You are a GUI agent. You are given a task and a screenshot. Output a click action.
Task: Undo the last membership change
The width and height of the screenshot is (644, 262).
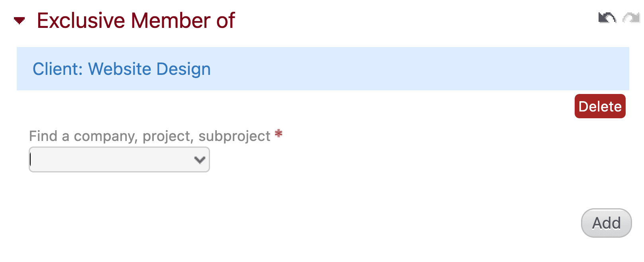point(607,18)
